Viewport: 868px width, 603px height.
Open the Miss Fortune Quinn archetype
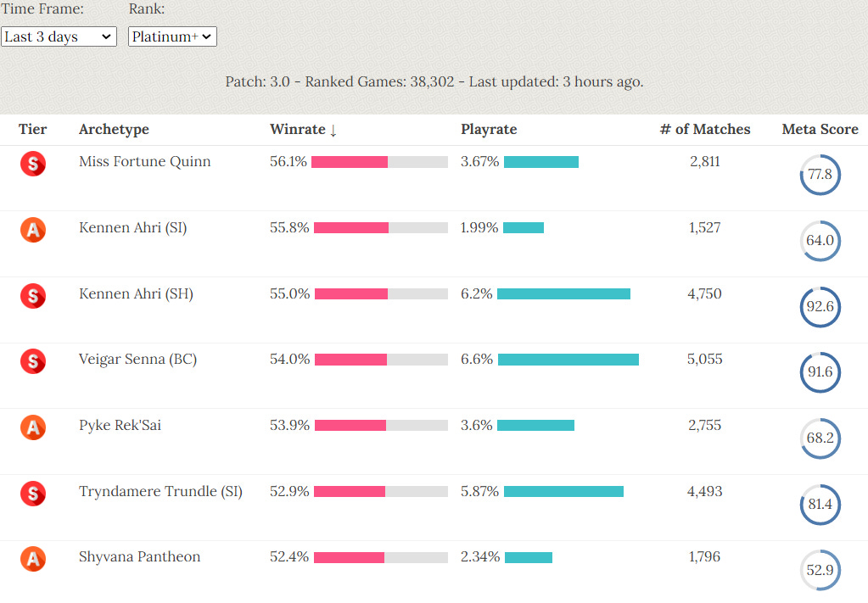click(x=144, y=161)
